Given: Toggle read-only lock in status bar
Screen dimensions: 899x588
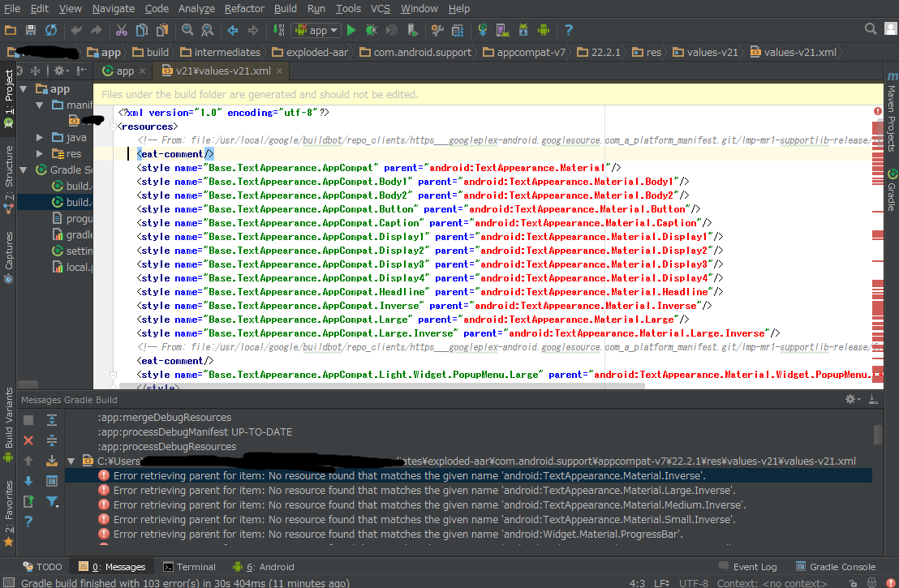Looking at the screenshot, I should tap(853, 583).
